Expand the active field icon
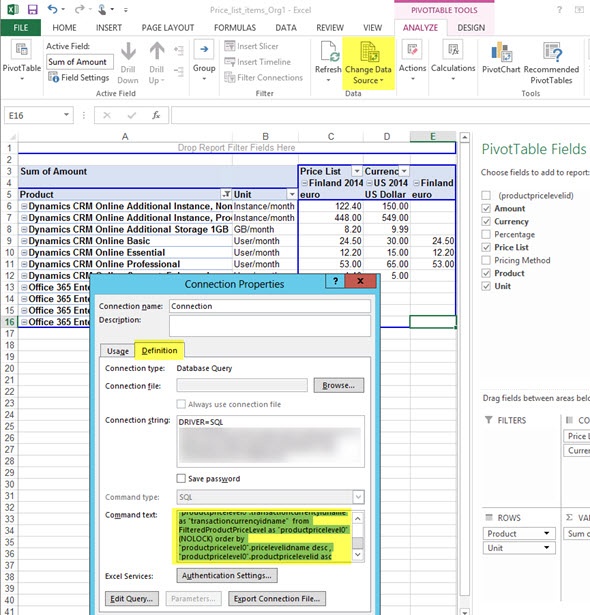The image size is (590, 615). click(179, 50)
